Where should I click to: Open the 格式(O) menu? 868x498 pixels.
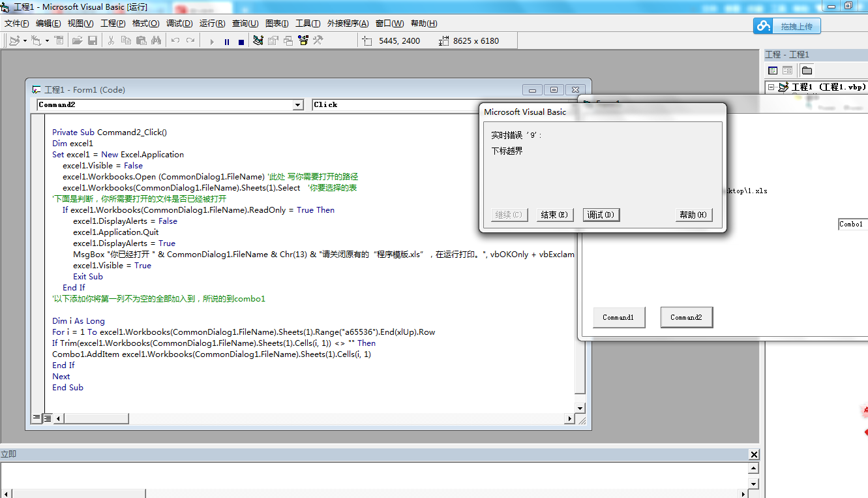tap(145, 23)
